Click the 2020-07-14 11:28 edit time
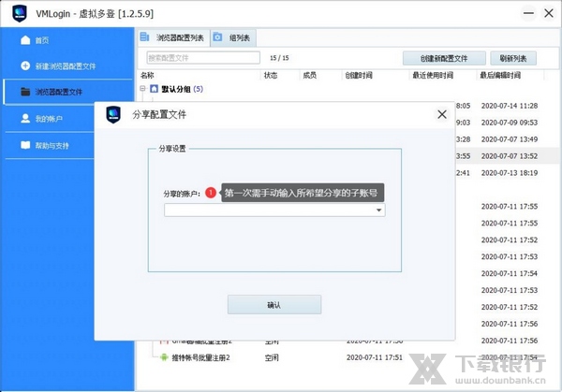The width and height of the screenshot is (562, 392). [x=510, y=106]
